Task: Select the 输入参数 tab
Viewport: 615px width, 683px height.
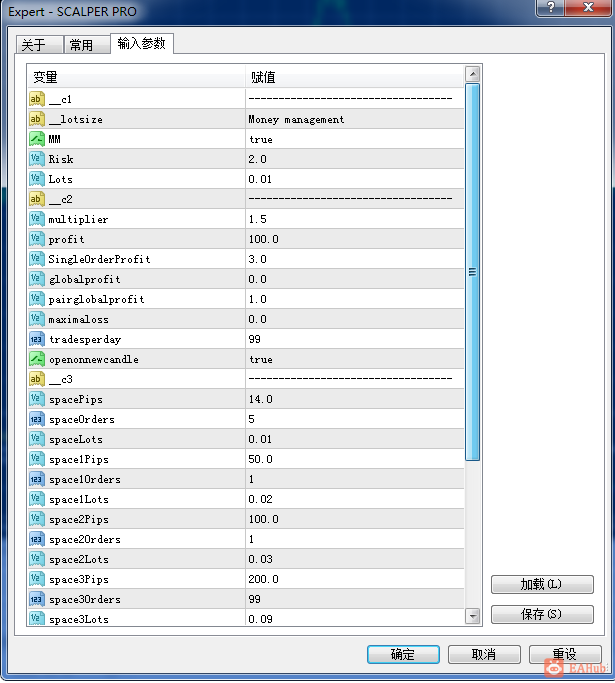Action: [142, 43]
